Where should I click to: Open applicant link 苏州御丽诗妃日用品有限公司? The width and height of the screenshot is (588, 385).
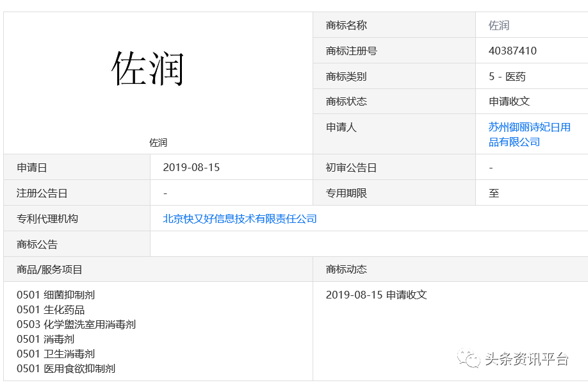[x=529, y=135]
